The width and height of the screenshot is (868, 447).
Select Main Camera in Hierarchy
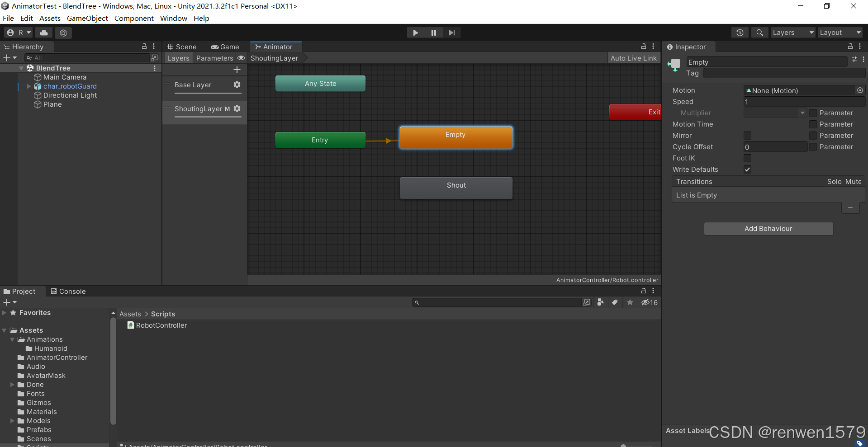point(65,77)
